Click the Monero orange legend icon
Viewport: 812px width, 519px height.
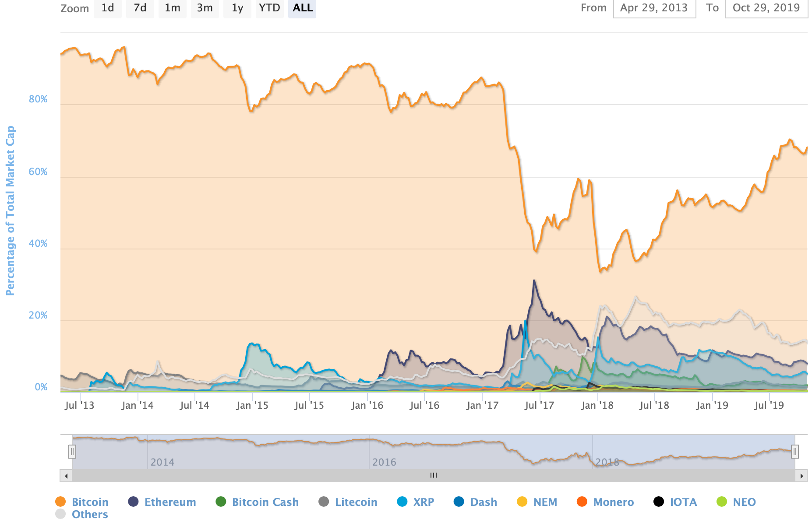582,501
